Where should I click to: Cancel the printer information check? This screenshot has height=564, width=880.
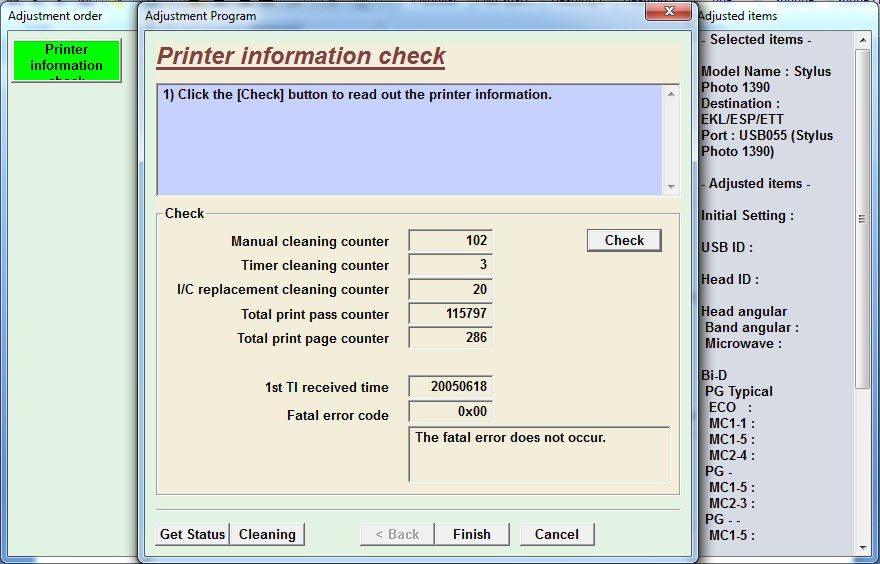556,534
